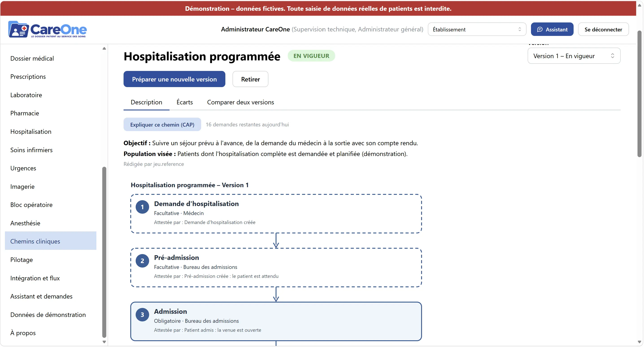This screenshot has width=644, height=347.
Task: Click the sidebar scroll-up arrow
Action: [x=104, y=48]
